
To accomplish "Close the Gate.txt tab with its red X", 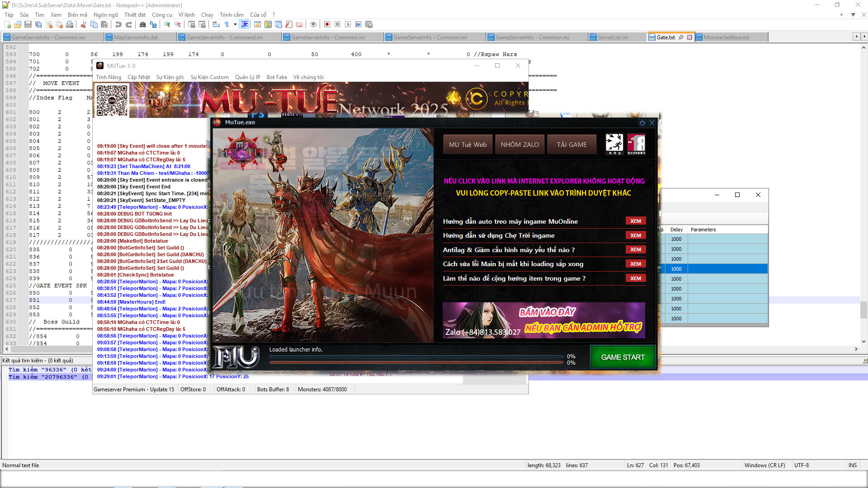I will [x=689, y=38].
